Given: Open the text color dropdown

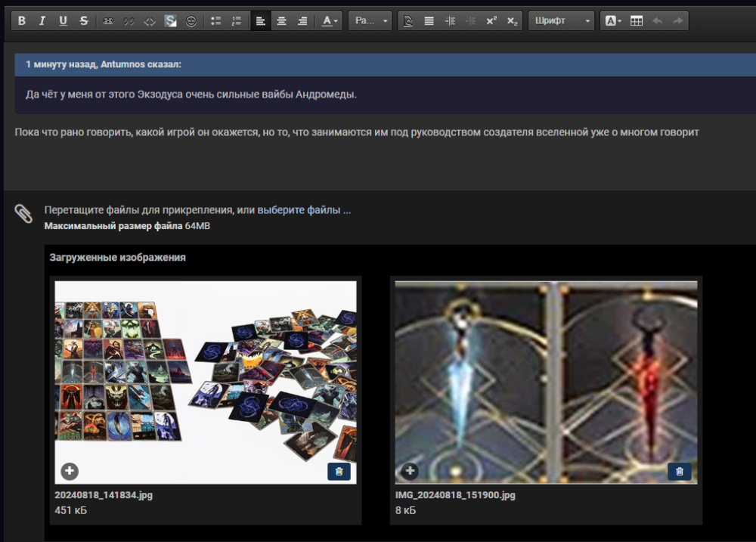Looking at the screenshot, I should (330, 21).
